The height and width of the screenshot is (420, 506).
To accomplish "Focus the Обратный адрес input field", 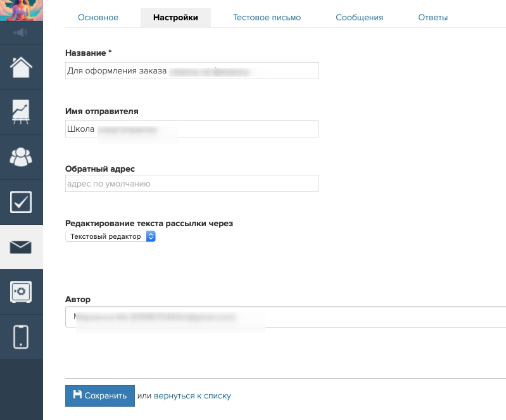I will tap(191, 184).
